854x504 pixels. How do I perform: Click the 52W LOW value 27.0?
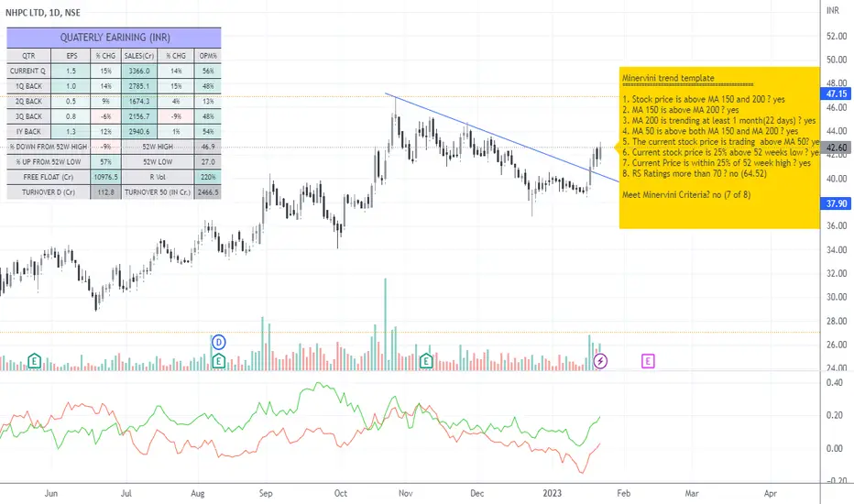click(x=207, y=162)
